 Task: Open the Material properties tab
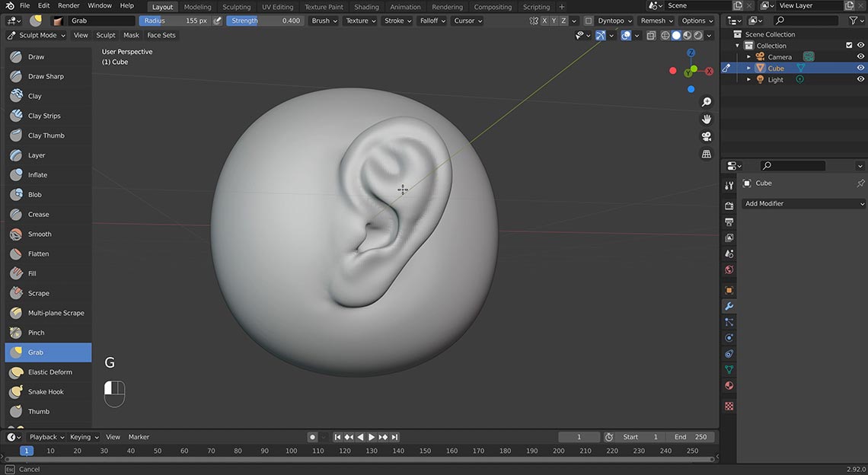coord(729,385)
